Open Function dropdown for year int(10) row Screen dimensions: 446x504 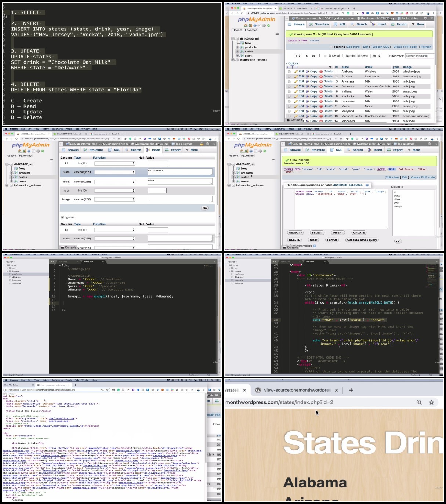point(115,191)
